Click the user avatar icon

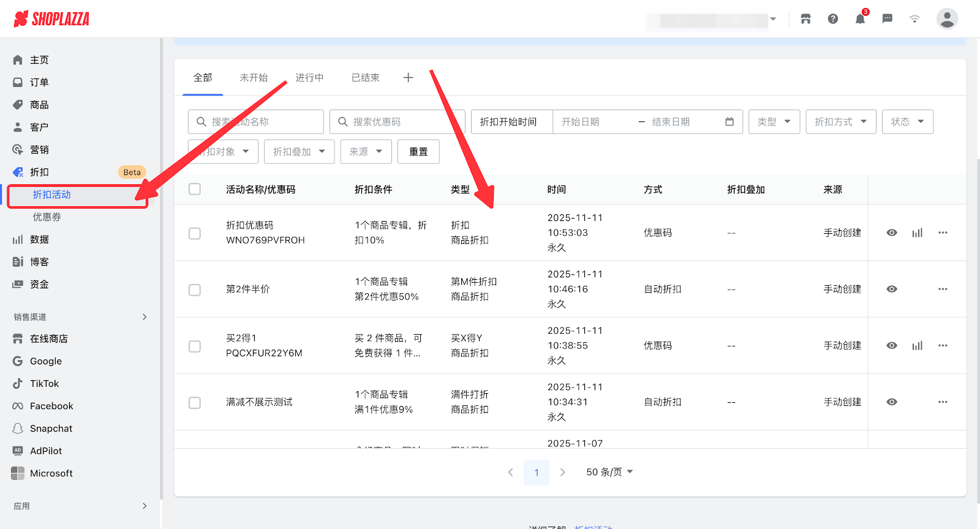946,19
